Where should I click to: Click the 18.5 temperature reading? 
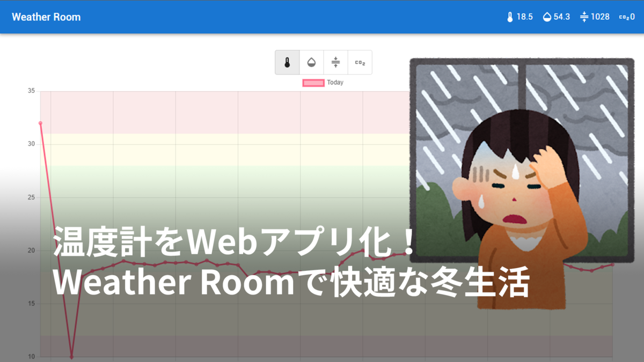click(x=524, y=17)
